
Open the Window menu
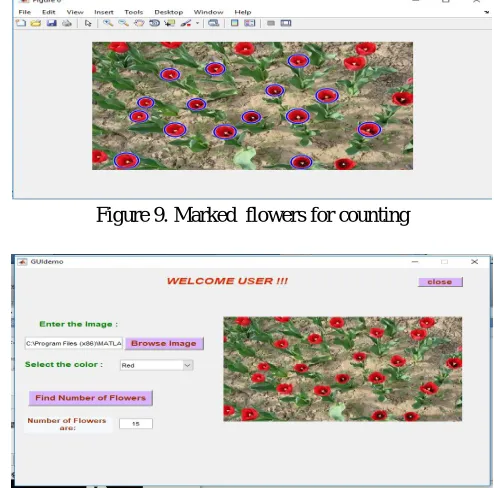[x=209, y=12]
